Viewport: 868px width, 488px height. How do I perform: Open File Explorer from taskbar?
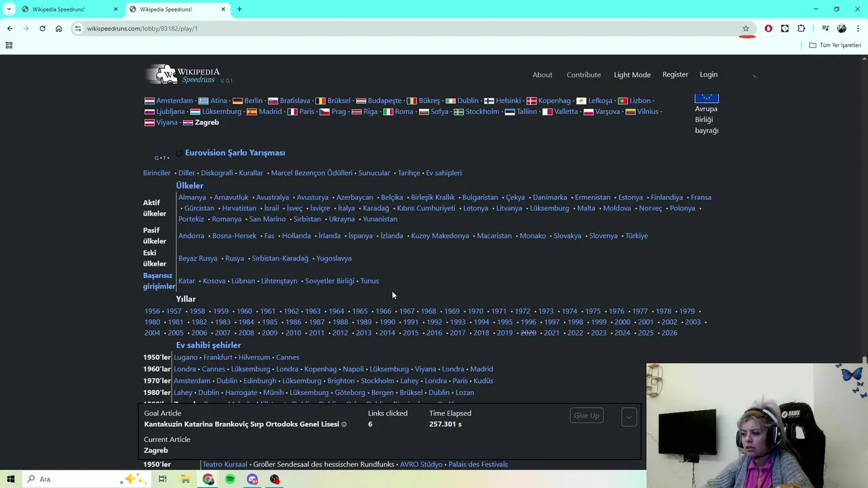pos(185,479)
